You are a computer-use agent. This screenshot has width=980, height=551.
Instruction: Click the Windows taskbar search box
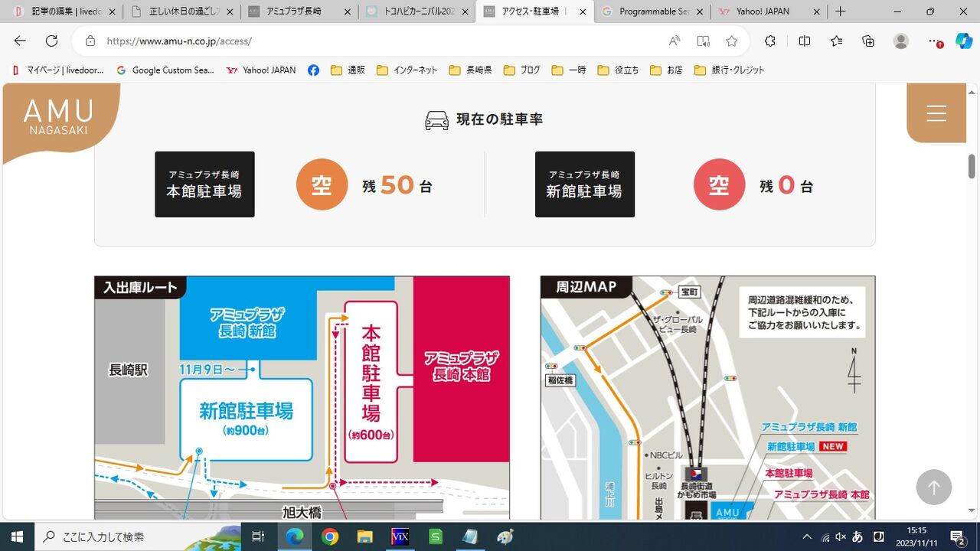[138, 536]
